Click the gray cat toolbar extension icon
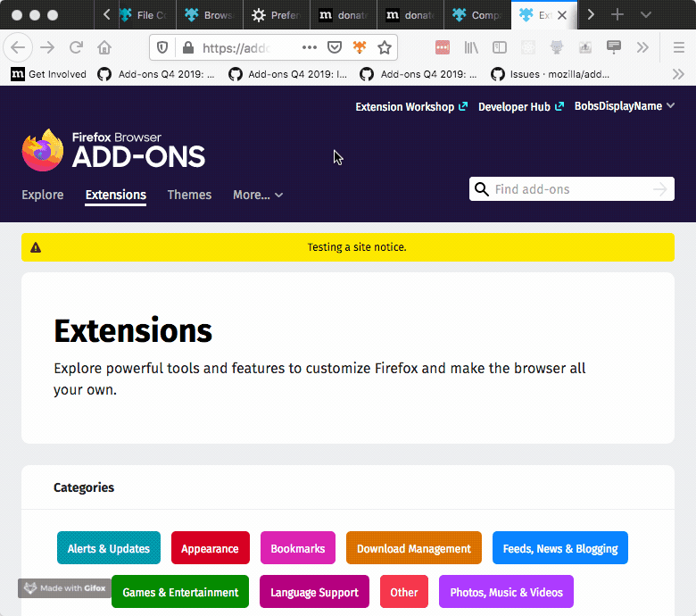This screenshot has width=696, height=616. pos(557,47)
